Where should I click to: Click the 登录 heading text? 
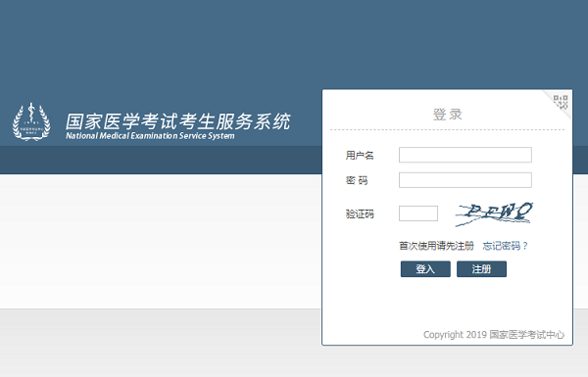click(x=448, y=115)
